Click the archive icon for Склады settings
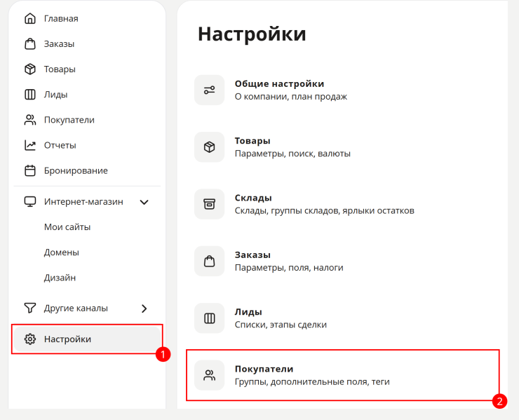 209,204
